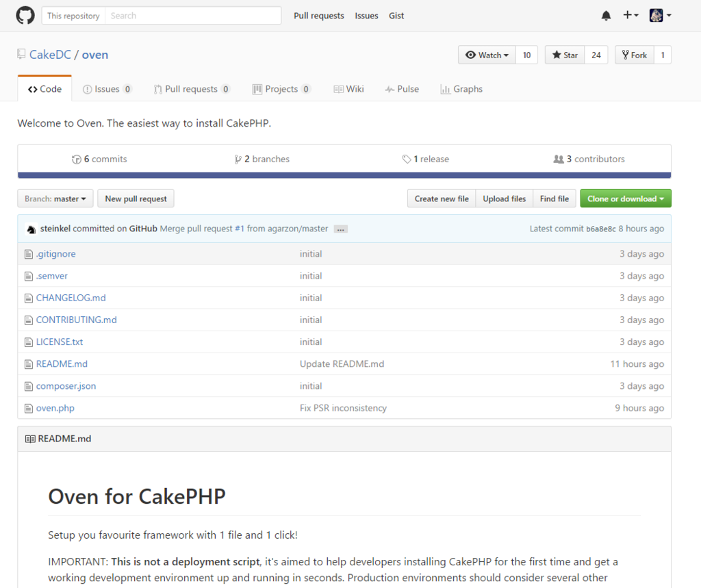701x588 pixels.
Task: Click the Find file button
Action: pos(555,199)
